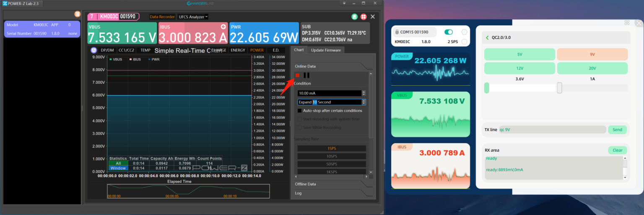Click the 10.00 mA condition input field
Image resolution: width=644 pixels, height=215 pixels.
(x=329, y=93)
